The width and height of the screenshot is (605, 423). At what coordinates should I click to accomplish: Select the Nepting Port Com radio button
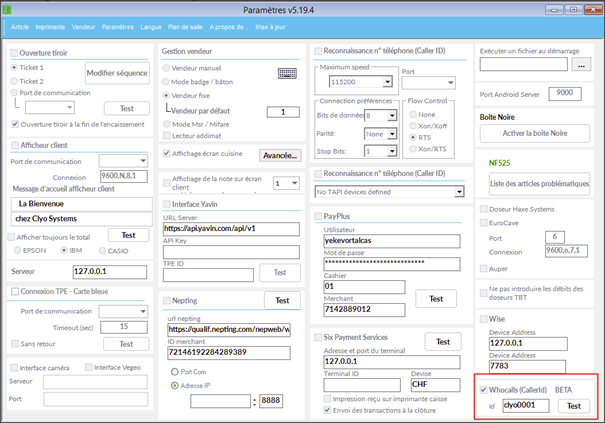[175, 372]
